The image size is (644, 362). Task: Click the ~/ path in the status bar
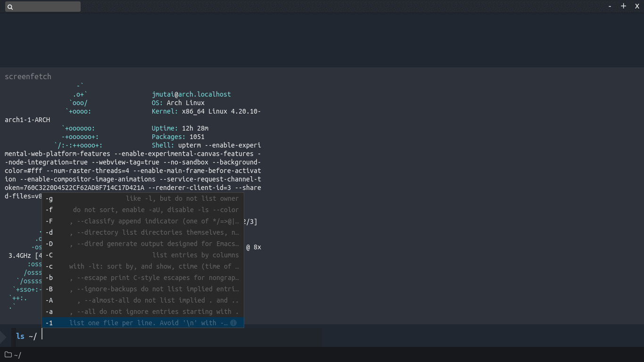point(17,355)
